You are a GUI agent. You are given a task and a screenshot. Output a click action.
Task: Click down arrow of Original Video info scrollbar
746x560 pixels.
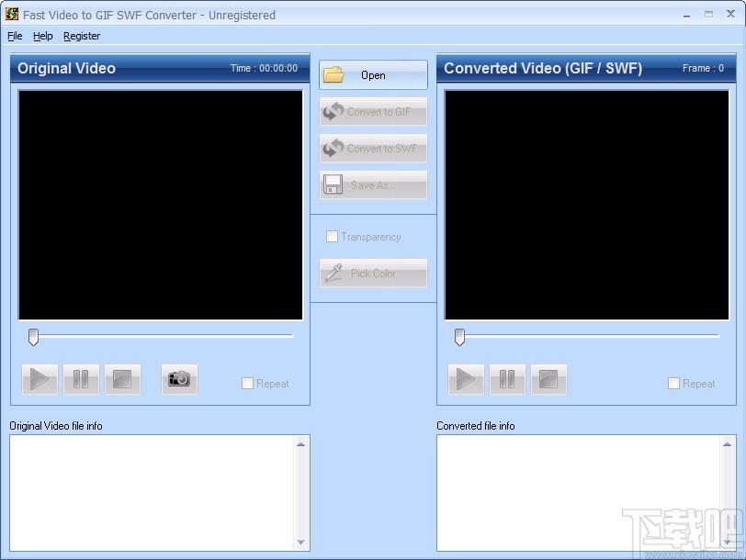(300, 542)
